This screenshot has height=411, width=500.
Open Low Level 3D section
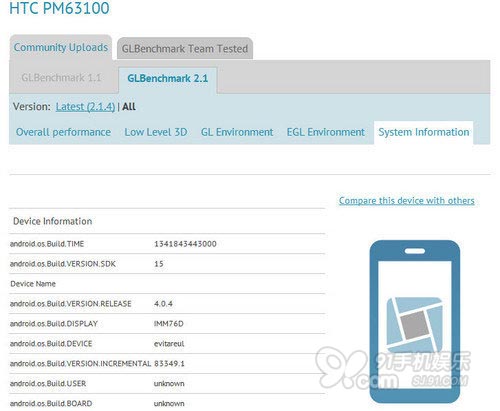click(156, 132)
